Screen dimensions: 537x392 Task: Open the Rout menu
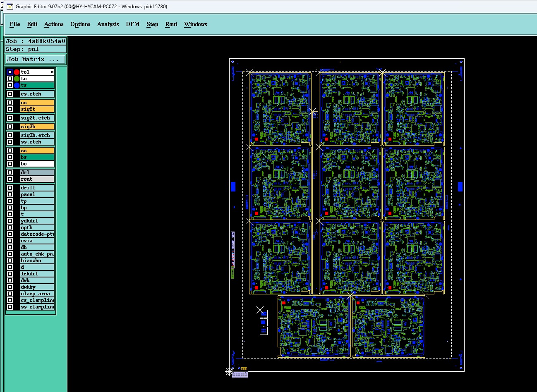coord(171,24)
